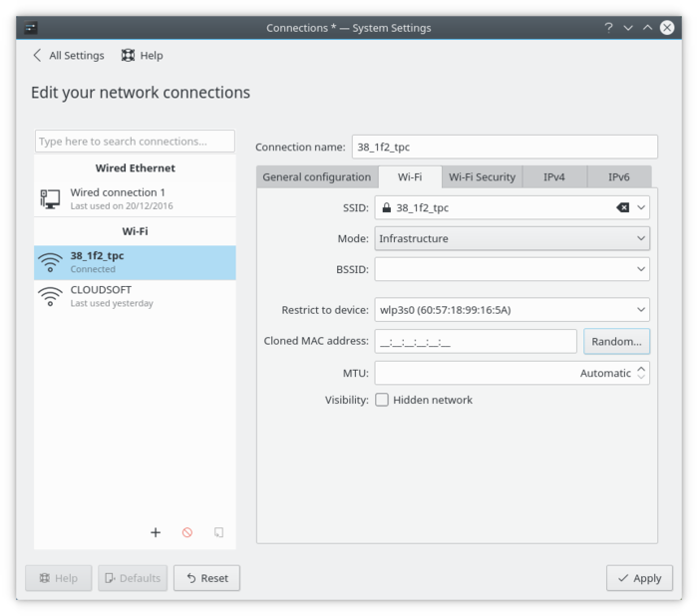This screenshot has height=616, width=698.
Task: Click the search connections input field
Action: [135, 142]
